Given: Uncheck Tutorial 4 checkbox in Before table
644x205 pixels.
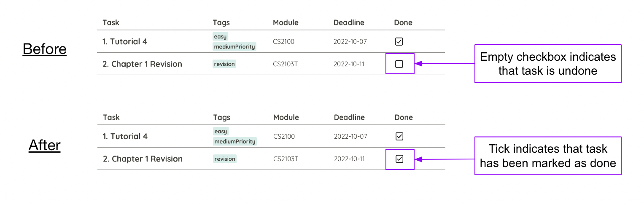Looking at the screenshot, I should click(399, 41).
